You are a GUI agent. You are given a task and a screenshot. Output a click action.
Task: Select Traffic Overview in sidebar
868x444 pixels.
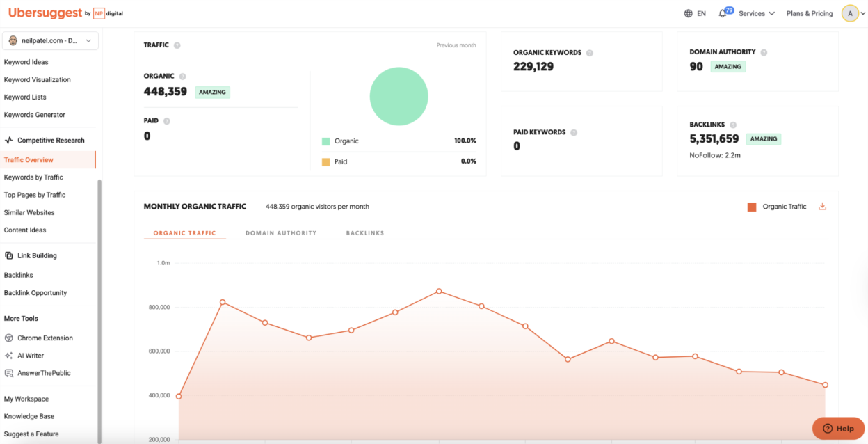point(47,160)
